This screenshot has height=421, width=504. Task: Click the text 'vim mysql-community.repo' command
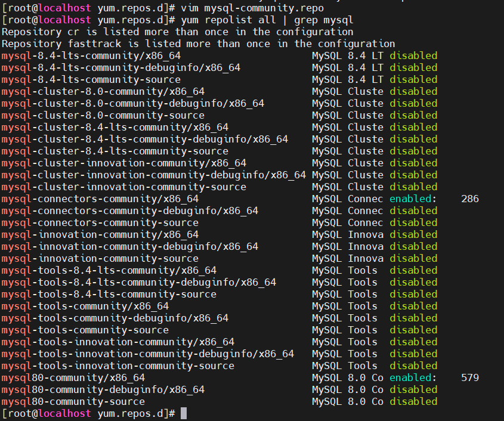pos(252,8)
